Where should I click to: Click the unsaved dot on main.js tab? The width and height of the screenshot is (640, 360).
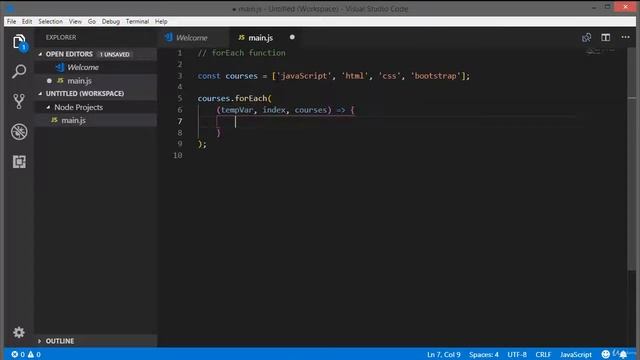click(292, 37)
